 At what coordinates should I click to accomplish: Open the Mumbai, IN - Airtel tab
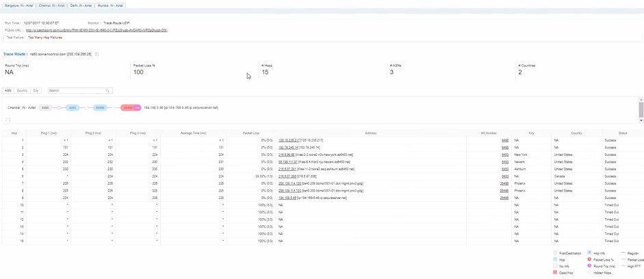coord(110,5)
